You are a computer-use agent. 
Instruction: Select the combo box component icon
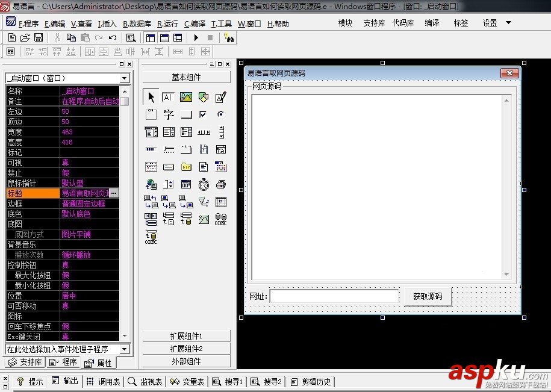pyautogui.click(x=151, y=132)
